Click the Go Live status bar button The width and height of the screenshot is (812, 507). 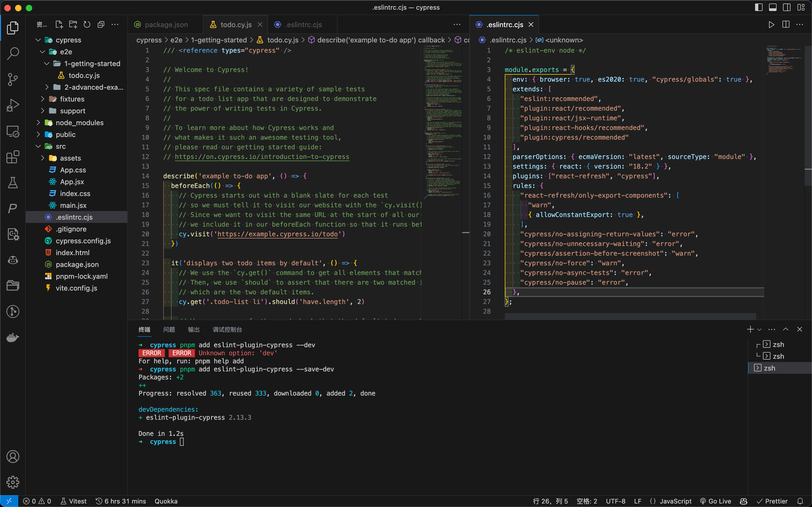point(715,501)
